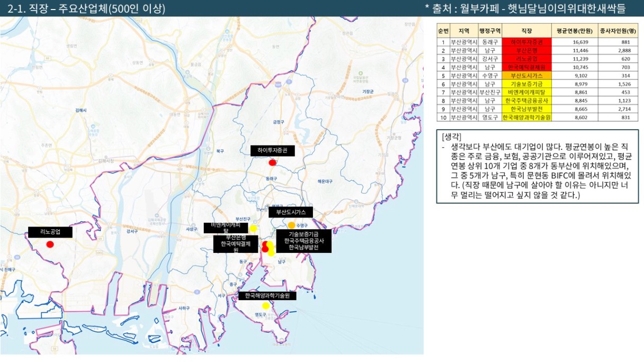Click the 부산진구 cell in table row 7

pyautogui.click(x=489, y=92)
